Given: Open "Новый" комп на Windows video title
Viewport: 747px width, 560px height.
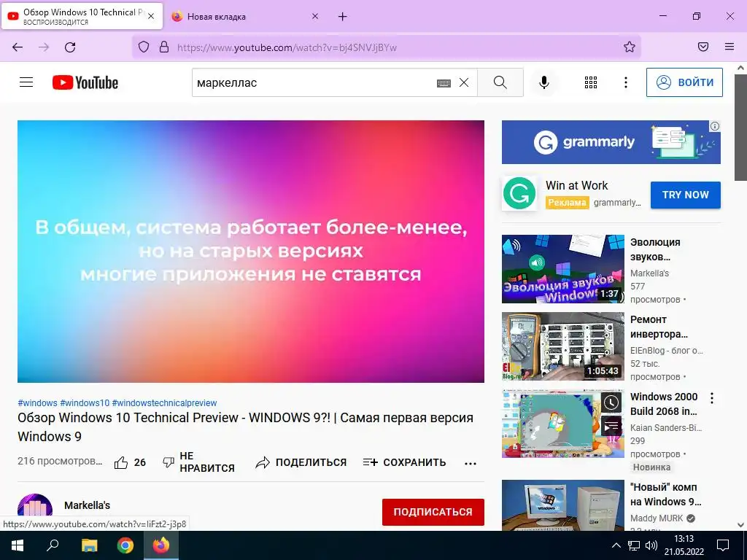Looking at the screenshot, I should tap(665, 494).
